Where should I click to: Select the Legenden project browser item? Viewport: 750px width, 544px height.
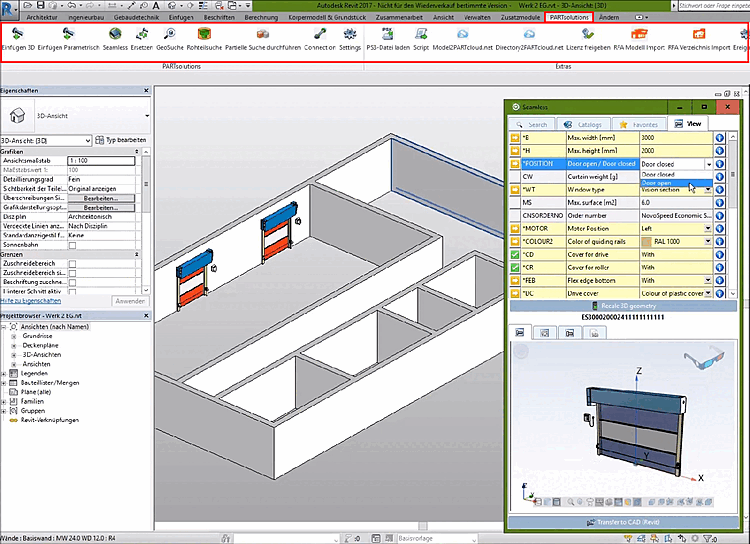point(34,374)
